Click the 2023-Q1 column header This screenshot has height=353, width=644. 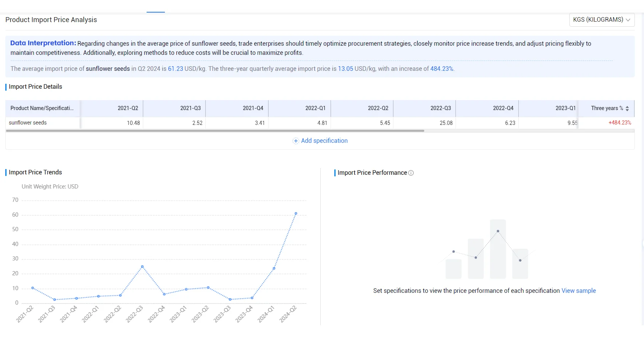[x=548, y=109]
